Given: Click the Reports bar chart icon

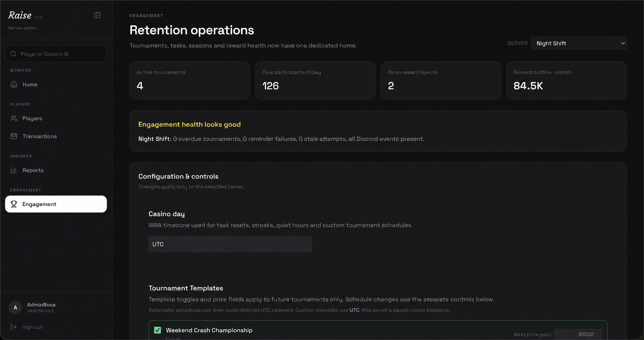Looking at the screenshot, I should [14, 170].
